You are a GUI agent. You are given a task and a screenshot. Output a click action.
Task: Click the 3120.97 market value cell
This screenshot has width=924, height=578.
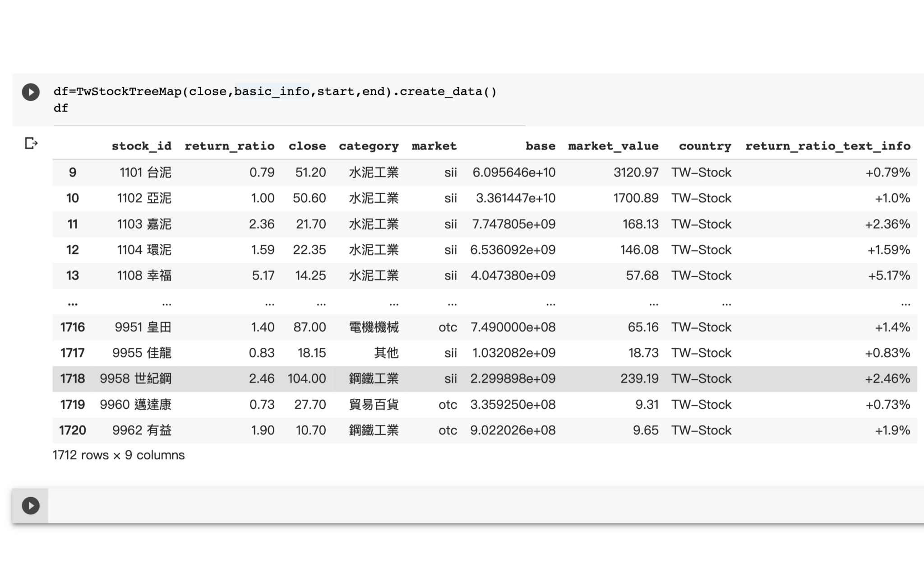[636, 172]
